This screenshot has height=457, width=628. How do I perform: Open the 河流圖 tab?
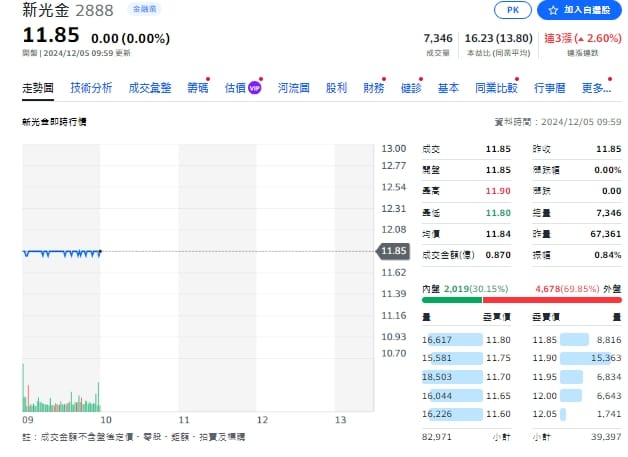(294, 88)
